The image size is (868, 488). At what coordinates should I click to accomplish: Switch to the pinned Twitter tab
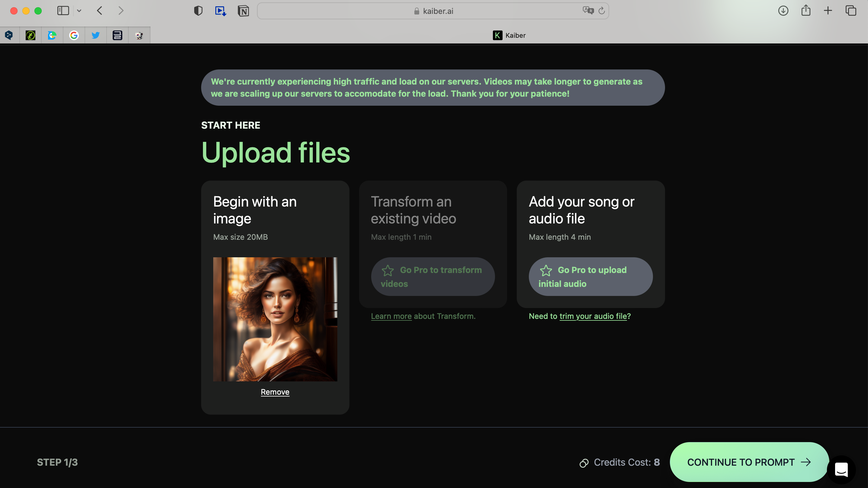(x=96, y=35)
